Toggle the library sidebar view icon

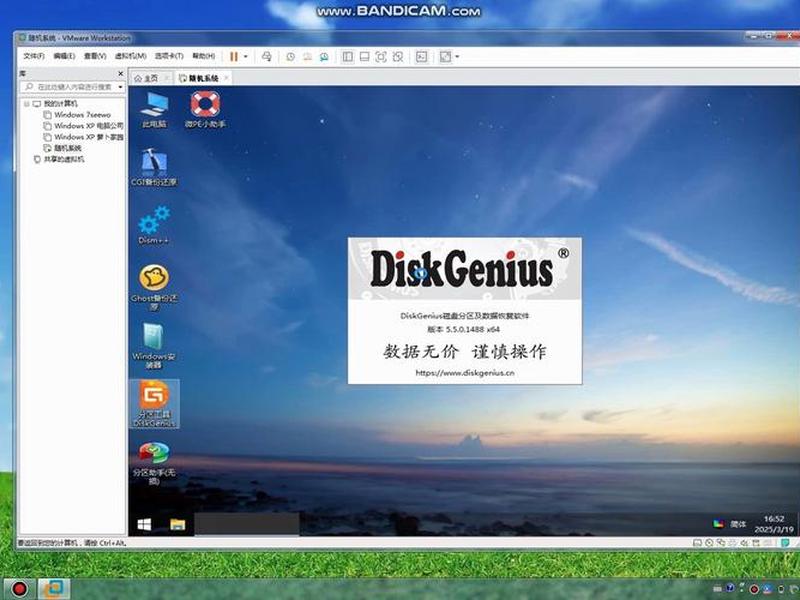pos(347,57)
